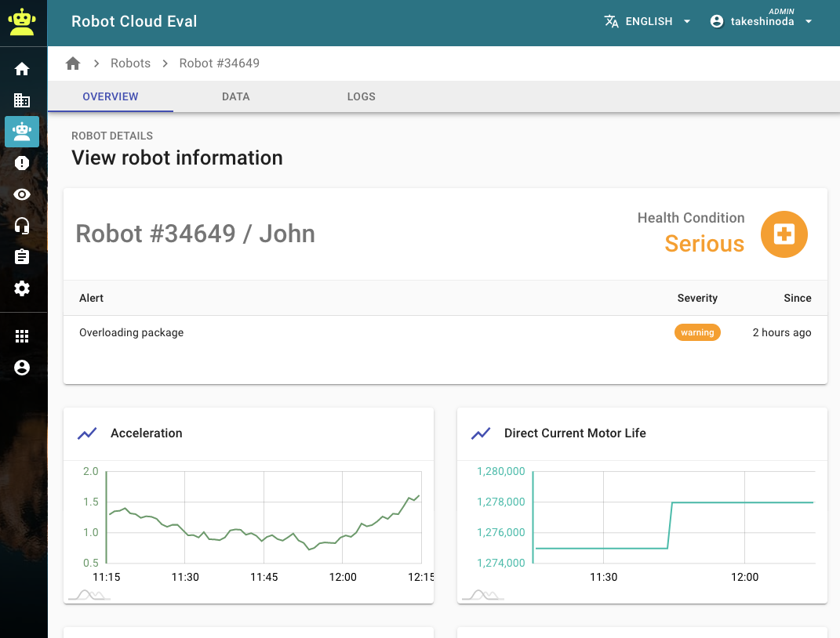Viewport: 840px width, 638px height.
Task: Open the Home sidebar icon
Action: [22, 69]
